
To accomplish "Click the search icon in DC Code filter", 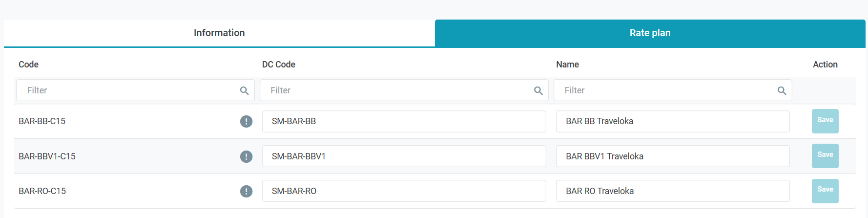I will [538, 90].
